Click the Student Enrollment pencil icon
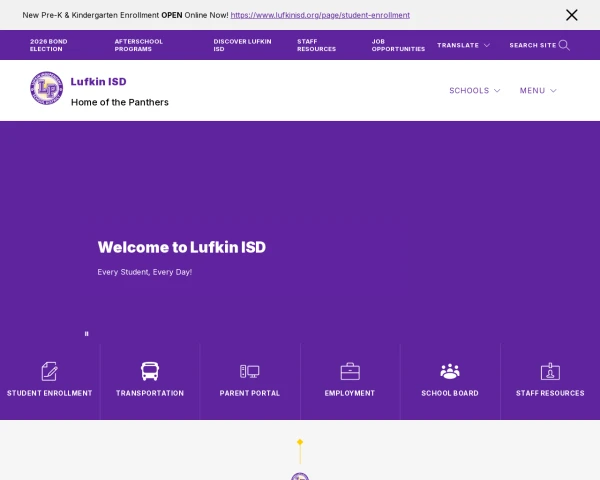Image resolution: width=600 pixels, height=480 pixels. pyautogui.click(x=50, y=371)
